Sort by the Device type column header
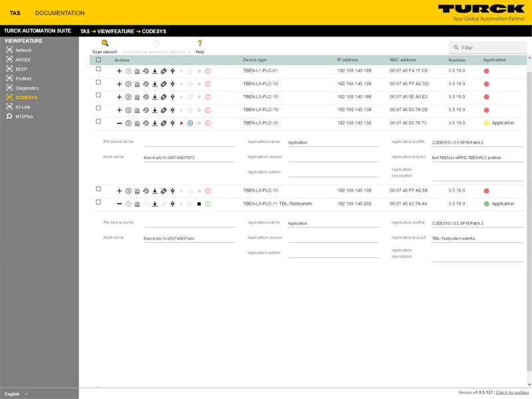 255,60
